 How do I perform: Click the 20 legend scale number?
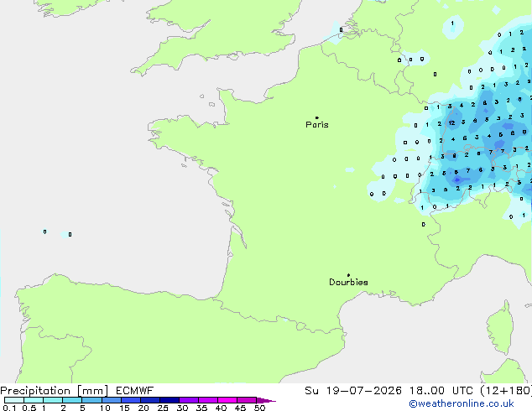(x=143, y=408)
